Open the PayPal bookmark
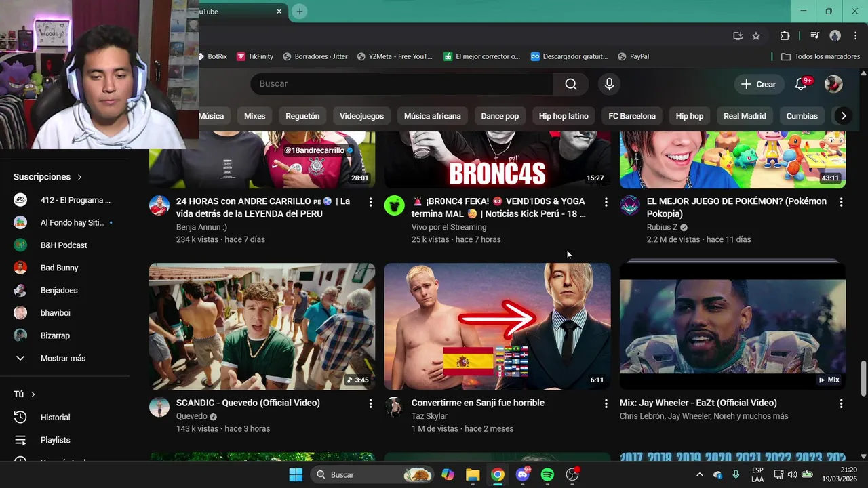868x488 pixels. [x=633, y=56]
